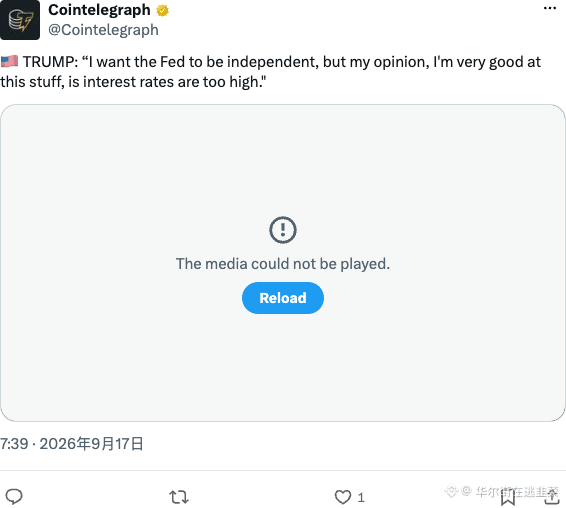Open the three-dot more options menu
Viewport: 566px width, 508px height.
pos(550,8)
